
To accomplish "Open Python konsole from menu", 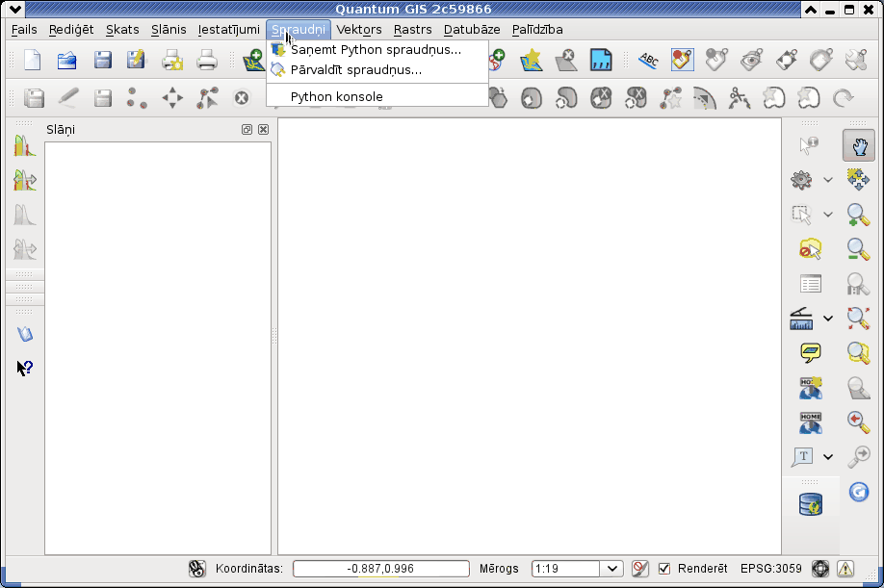I will (377, 96).
